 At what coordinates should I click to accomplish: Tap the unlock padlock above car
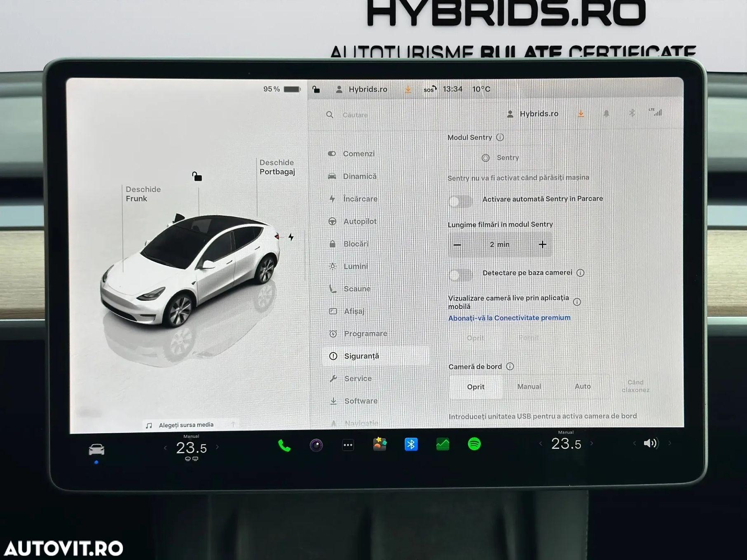(x=197, y=177)
